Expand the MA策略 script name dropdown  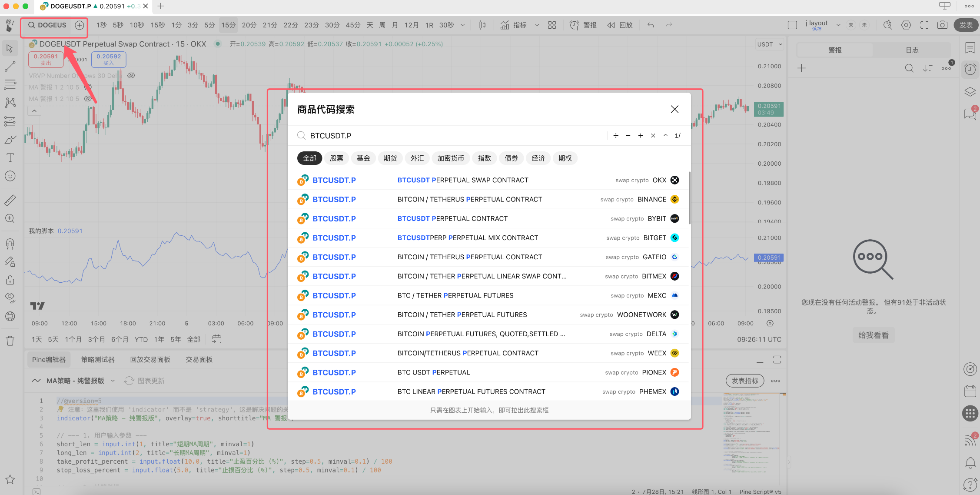tap(113, 381)
